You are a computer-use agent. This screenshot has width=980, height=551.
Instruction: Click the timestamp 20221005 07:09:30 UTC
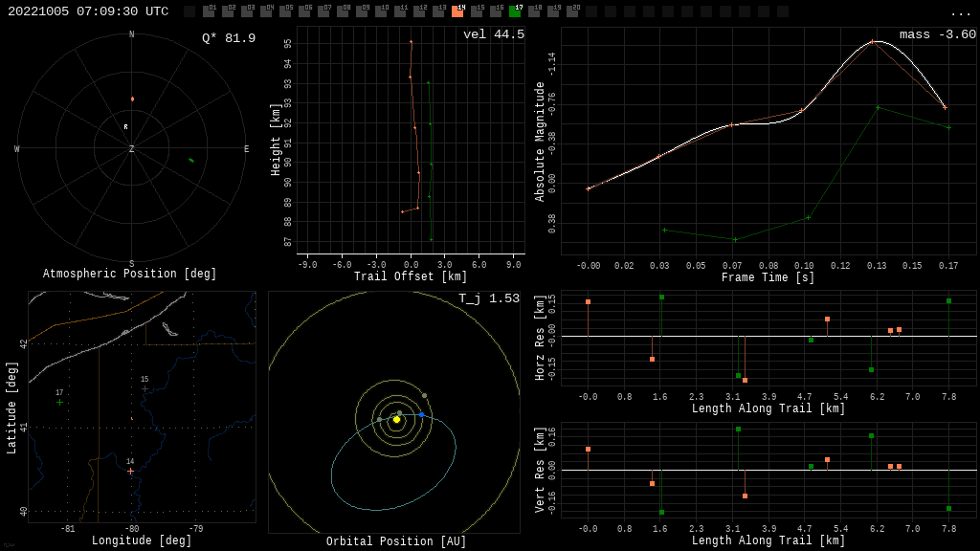click(88, 11)
